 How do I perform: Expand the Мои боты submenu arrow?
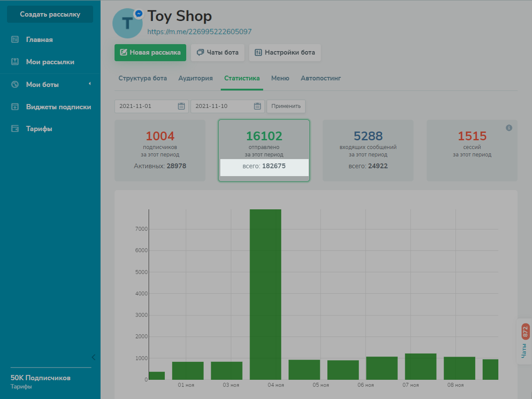[x=90, y=83]
